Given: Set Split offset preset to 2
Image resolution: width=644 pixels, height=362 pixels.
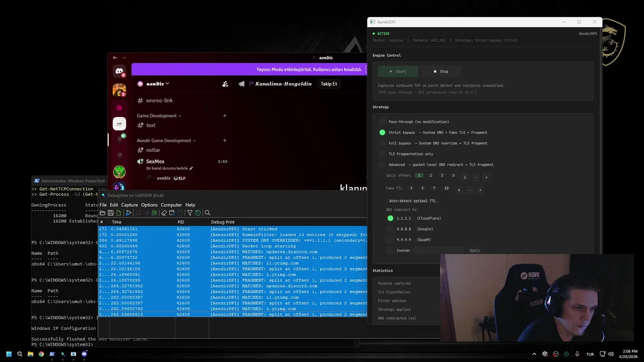Looking at the screenshot, I should (x=431, y=175).
